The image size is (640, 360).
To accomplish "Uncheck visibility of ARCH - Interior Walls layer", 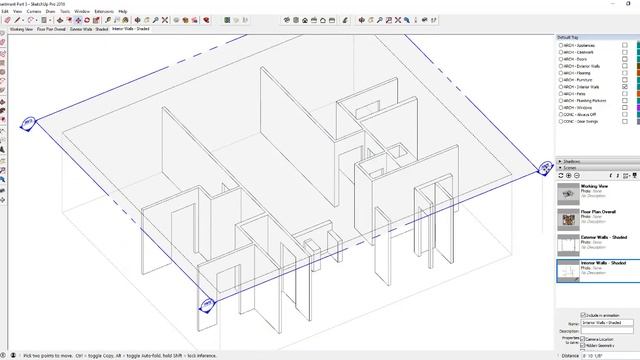I will [x=624, y=87].
